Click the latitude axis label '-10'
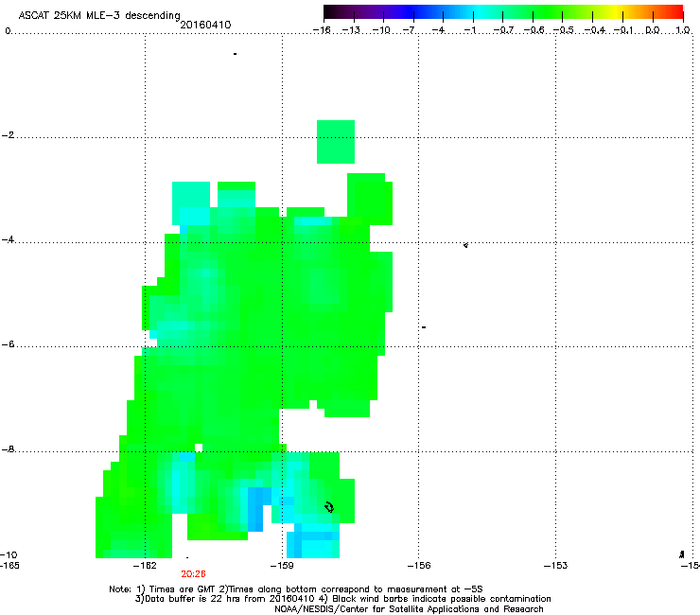This screenshot has height=615, width=700. (9, 555)
